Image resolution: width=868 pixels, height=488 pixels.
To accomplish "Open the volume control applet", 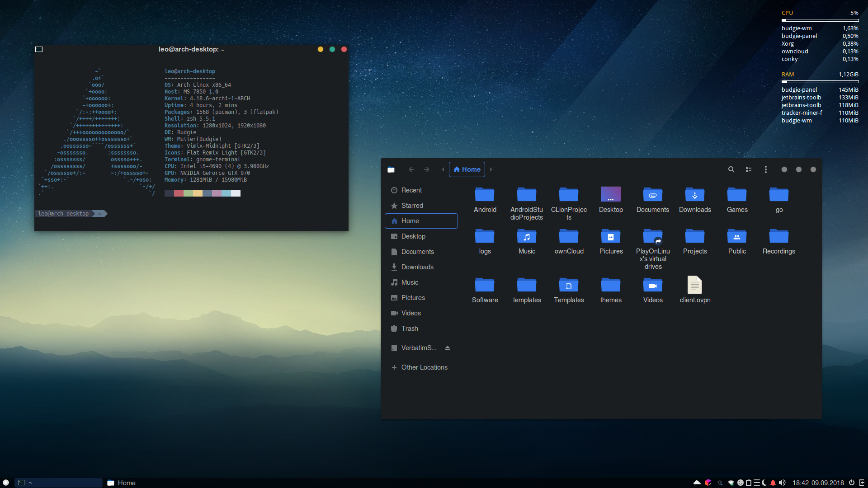I will pyautogui.click(x=782, y=483).
